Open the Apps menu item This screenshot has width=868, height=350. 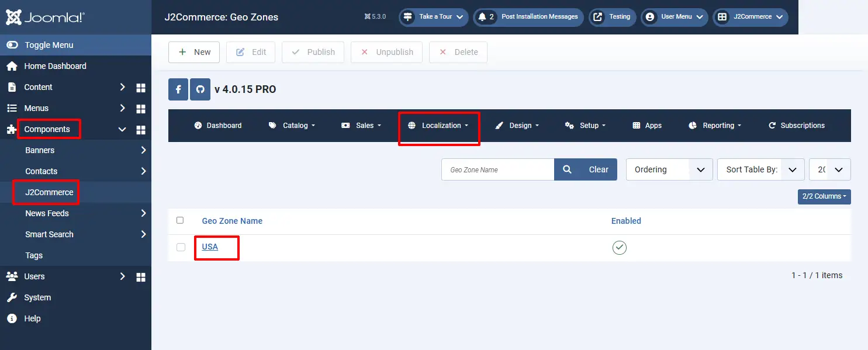pos(647,126)
